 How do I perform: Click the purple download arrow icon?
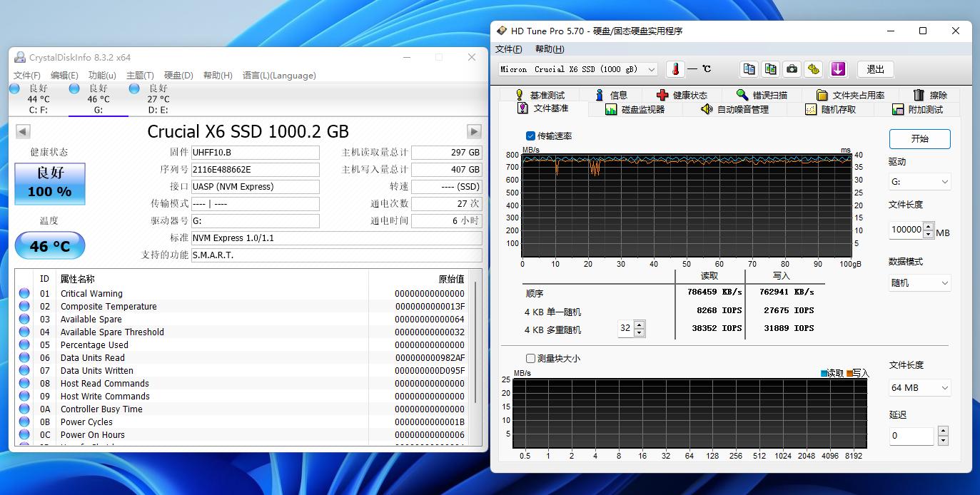click(x=838, y=69)
